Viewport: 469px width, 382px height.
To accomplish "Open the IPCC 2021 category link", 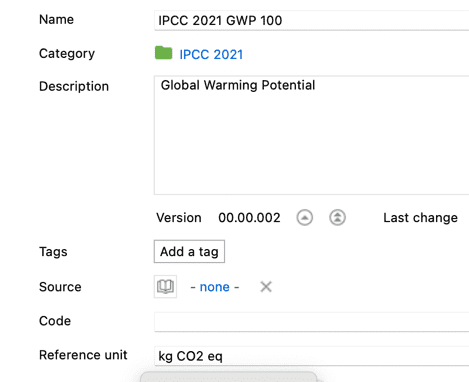I will click(x=211, y=54).
